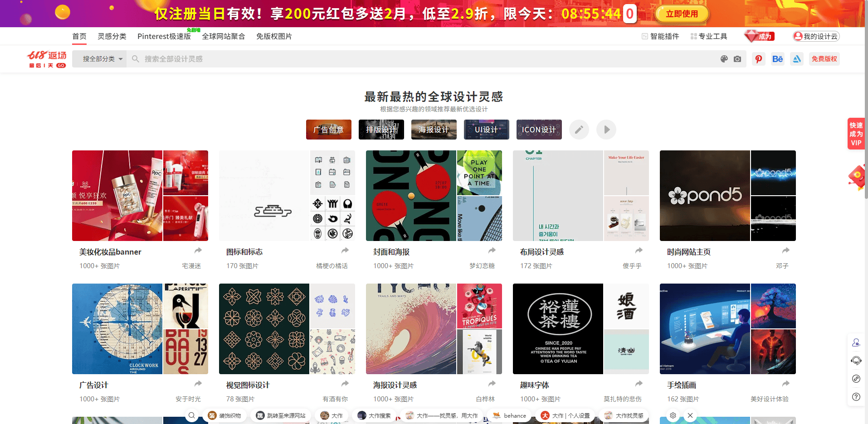This screenshot has height=424, width=868.
Task: Open settings gear in bottom shortcut bar
Action: 673,415
